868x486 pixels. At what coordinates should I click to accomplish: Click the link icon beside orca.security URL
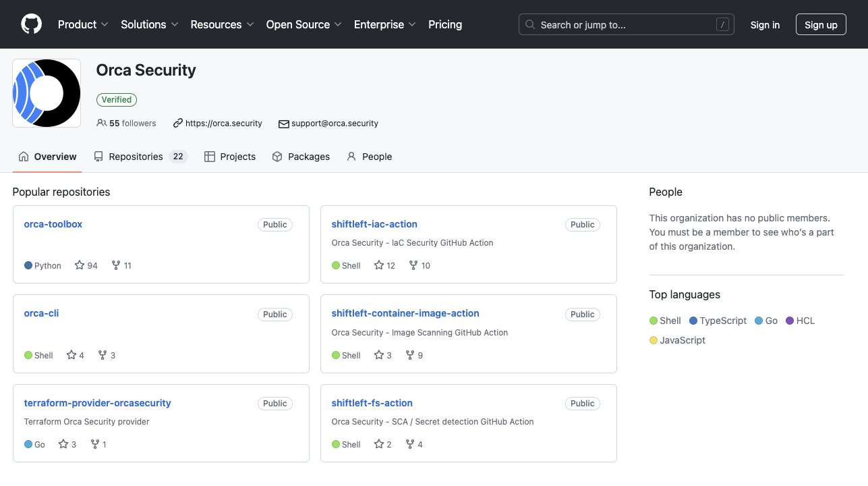pyautogui.click(x=178, y=124)
